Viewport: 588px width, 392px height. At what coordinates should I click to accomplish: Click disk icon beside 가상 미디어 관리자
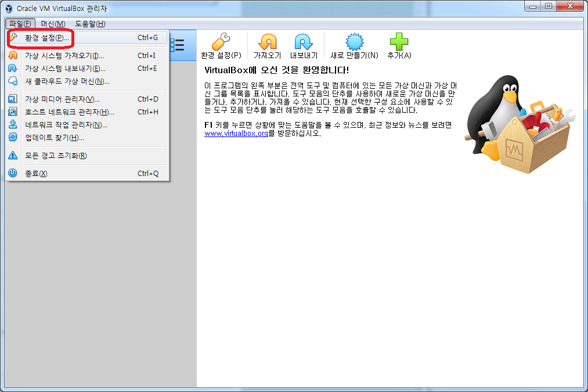click(x=13, y=99)
